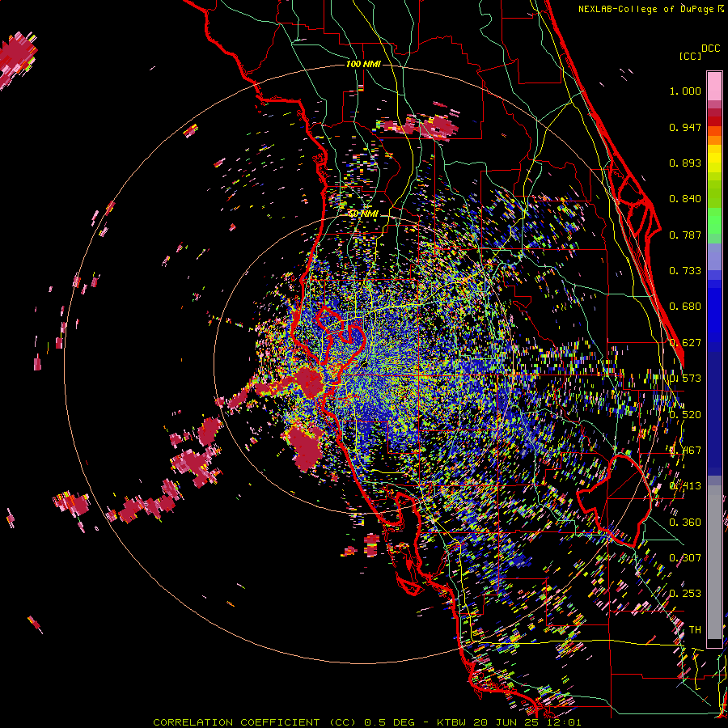
Task: Pick the dark red color near 0.947
Action: (x=714, y=121)
